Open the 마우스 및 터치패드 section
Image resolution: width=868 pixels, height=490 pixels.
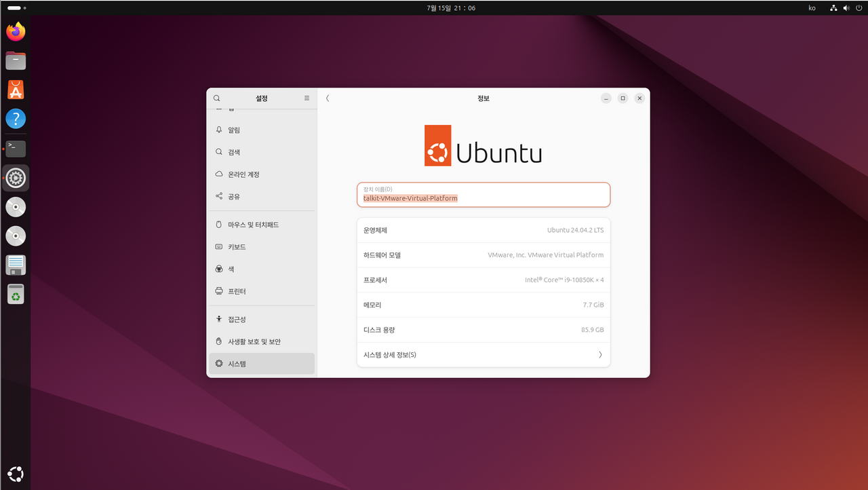[262, 225]
